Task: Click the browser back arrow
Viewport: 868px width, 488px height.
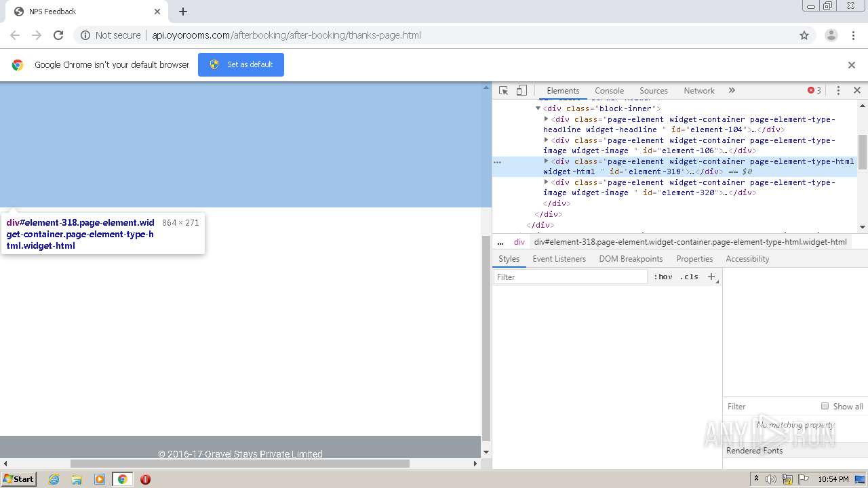Action: 15,35
